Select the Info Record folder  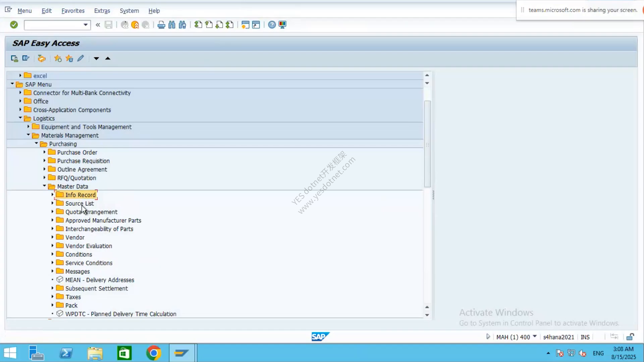[80, 195]
